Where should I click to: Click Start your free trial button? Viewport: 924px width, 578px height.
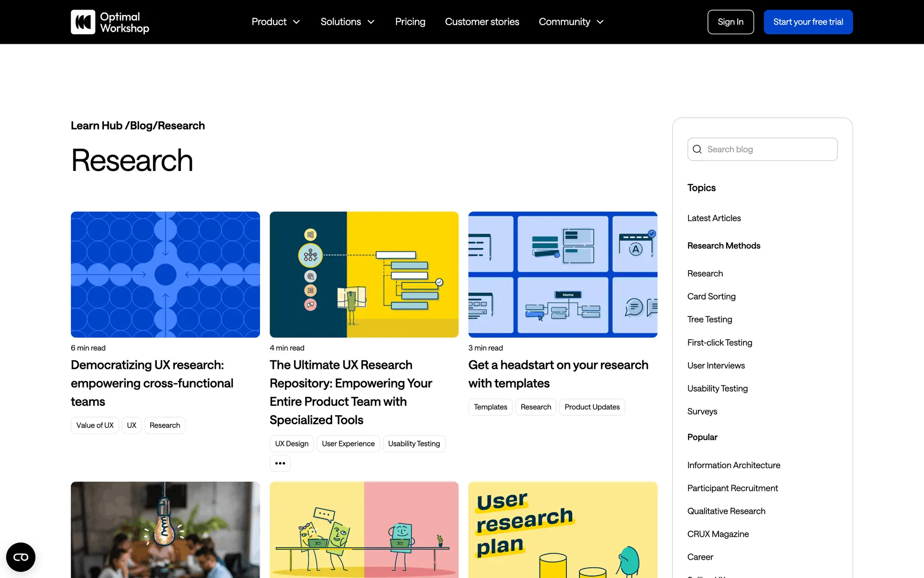coord(808,22)
